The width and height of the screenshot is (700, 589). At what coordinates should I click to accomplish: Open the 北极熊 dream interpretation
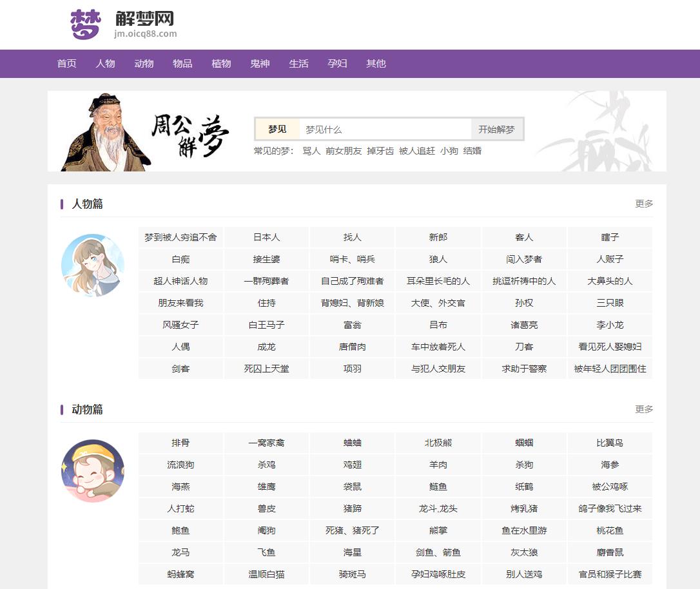[438, 443]
